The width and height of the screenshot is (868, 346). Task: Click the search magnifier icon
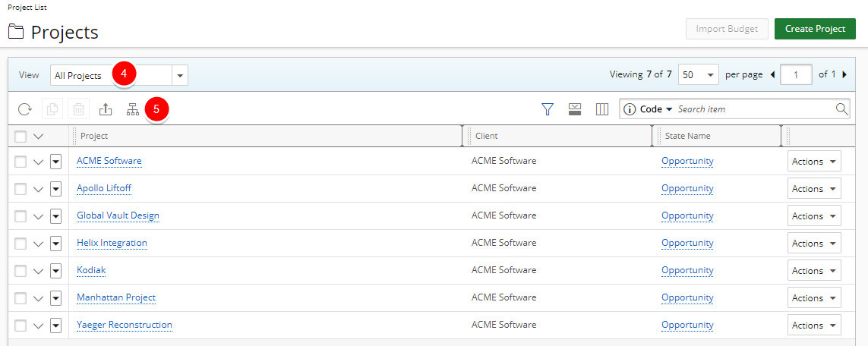(841, 109)
